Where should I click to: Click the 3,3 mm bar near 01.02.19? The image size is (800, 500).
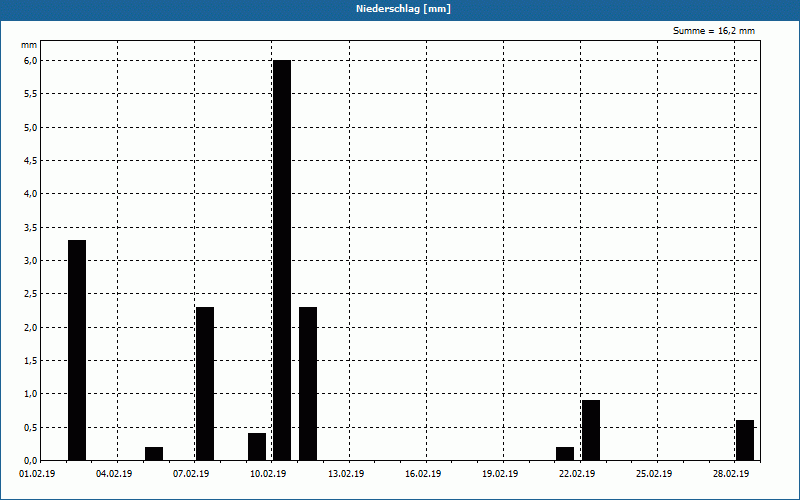tap(77, 350)
